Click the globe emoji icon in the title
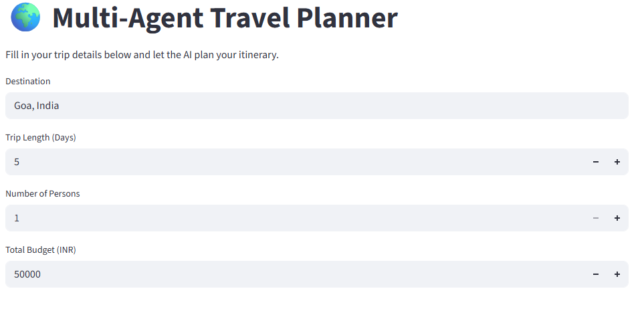Viewport: 644px width, 311px height. coord(25,17)
